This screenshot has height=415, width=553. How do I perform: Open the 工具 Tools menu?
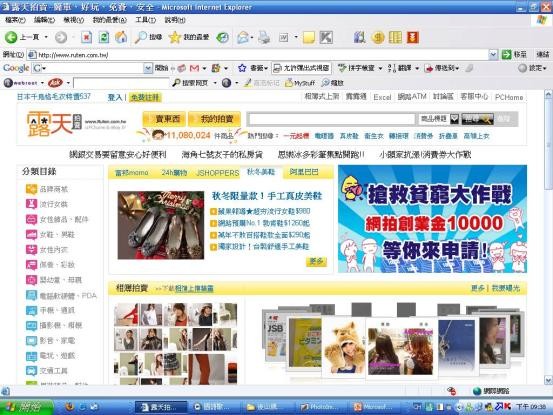[x=145, y=20]
